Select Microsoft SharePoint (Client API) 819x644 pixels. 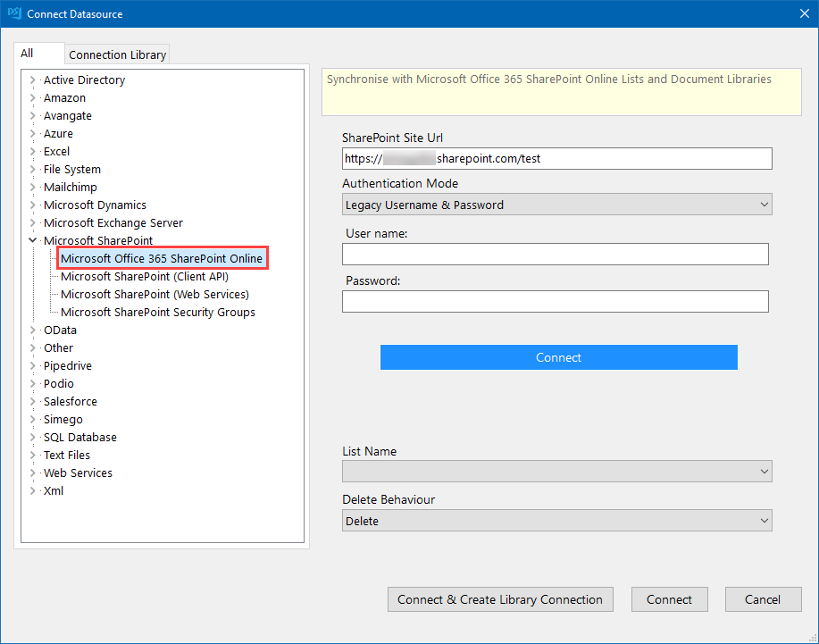click(145, 276)
